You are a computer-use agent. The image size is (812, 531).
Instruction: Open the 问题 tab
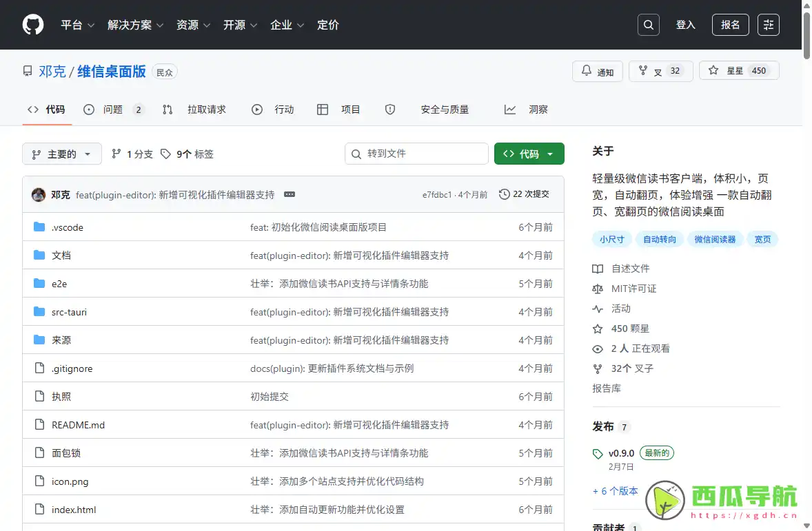coord(114,110)
